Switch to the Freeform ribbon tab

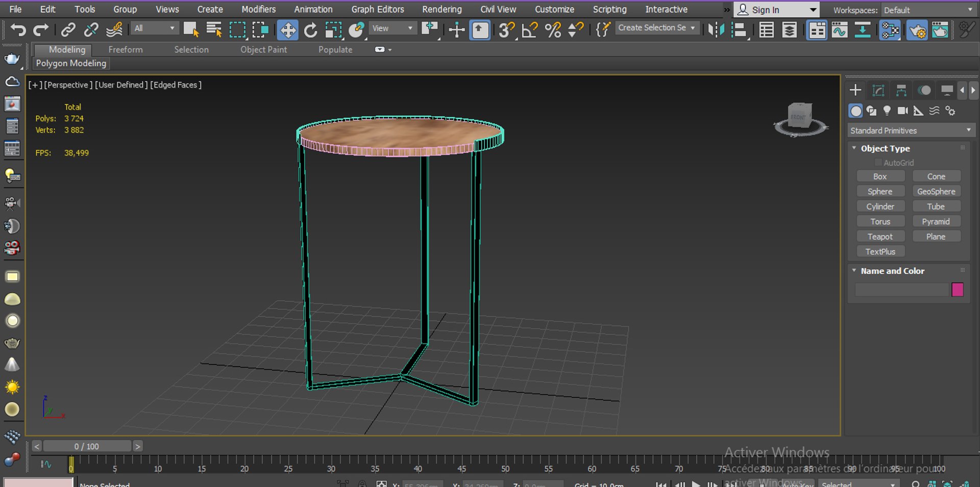tap(126, 49)
